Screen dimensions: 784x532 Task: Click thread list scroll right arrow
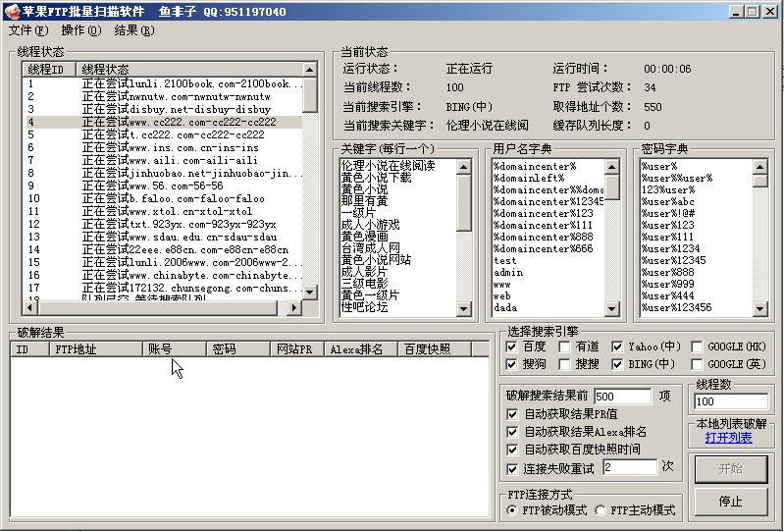(x=294, y=307)
